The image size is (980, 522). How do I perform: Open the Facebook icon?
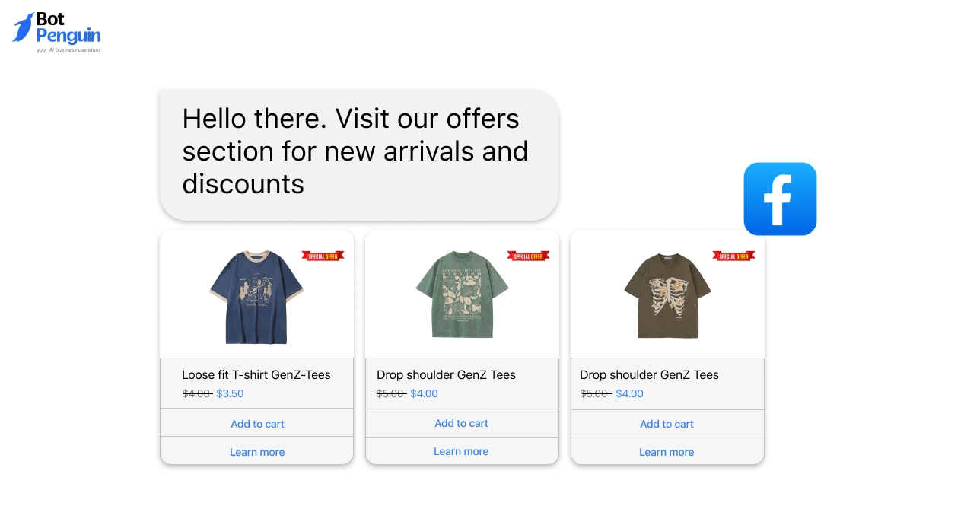click(x=780, y=199)
